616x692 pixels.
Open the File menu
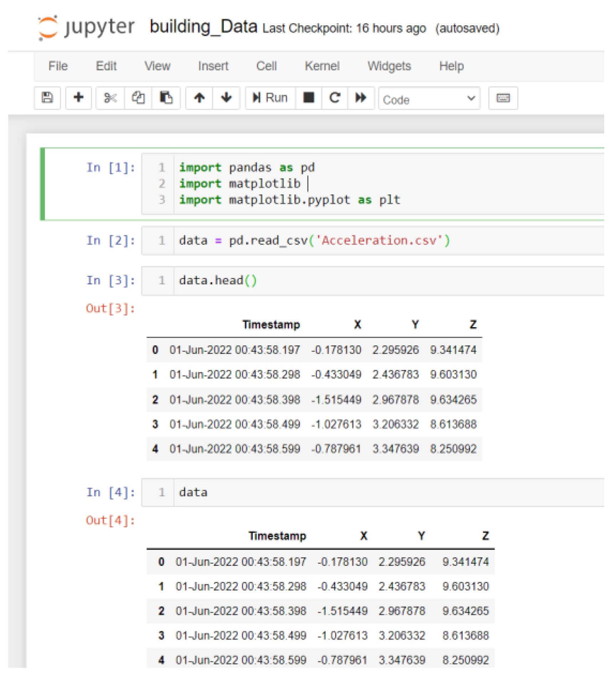point(58,66)
